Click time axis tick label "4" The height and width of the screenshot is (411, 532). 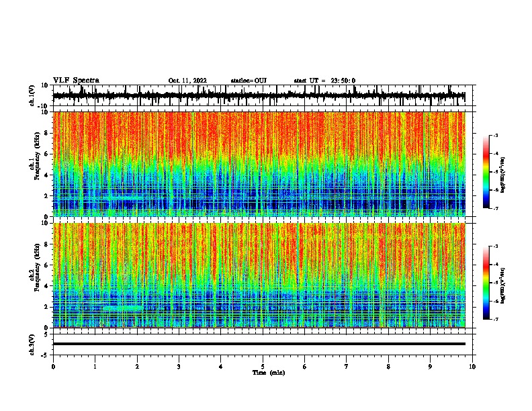click(x=221, y=367)
